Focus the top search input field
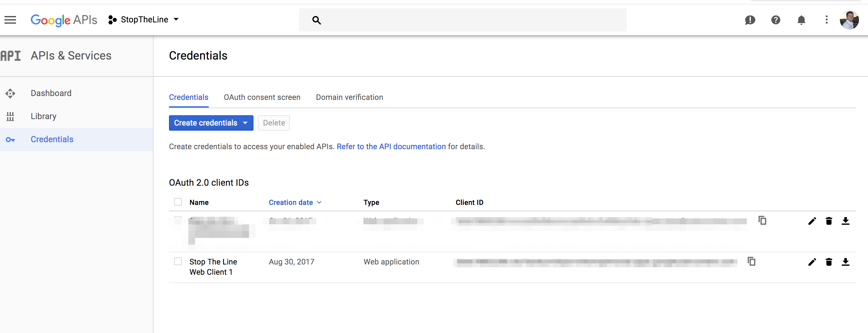 coord(462,20)
